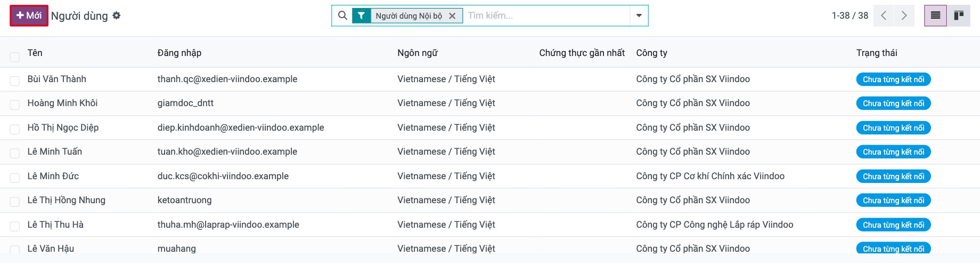Viewport: 980px width, 264px height.
Task: Click the Người dùng breadcrumb title
Action: pyautogui.click(x=79, y=16)
